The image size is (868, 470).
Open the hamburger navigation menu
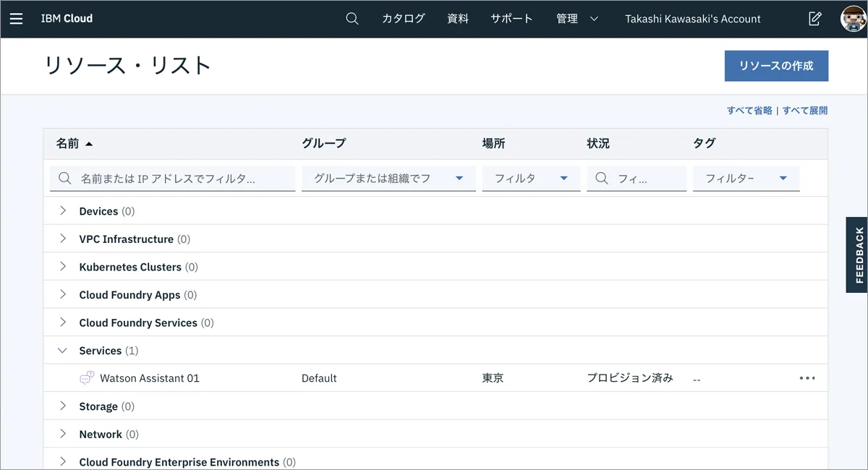pyautogui.click(x=16, y=19)
